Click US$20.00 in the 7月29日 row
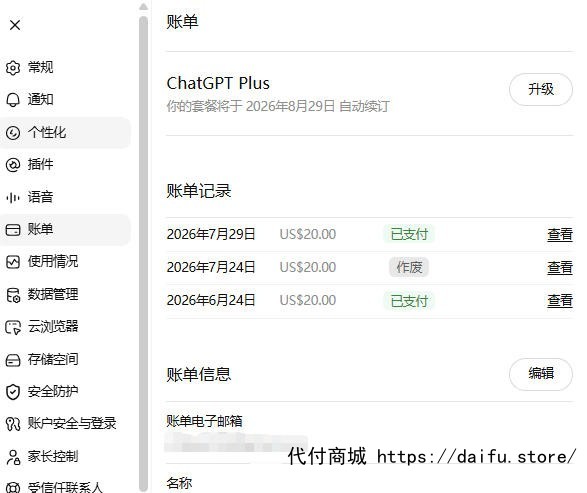Viewport: 587px width, 493px height. (308, 234)
